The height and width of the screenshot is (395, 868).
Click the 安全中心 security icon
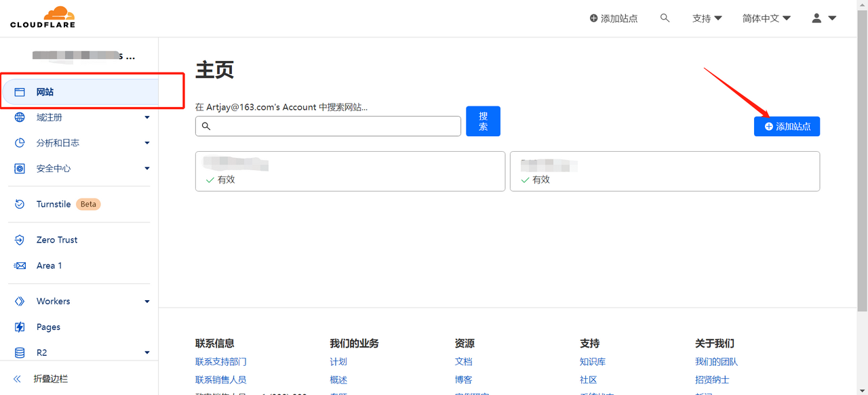coord(20,169)
